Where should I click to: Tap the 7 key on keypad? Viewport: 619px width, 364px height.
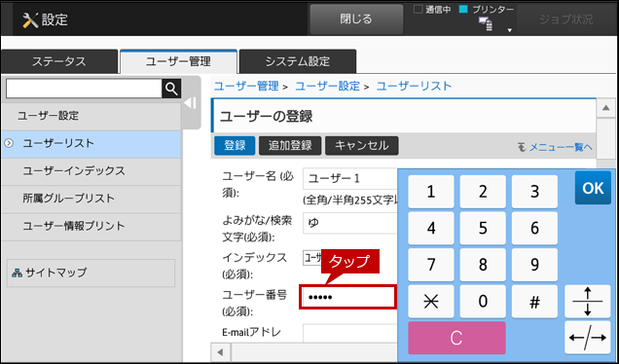pyautogui.click(x=431, y=265)
